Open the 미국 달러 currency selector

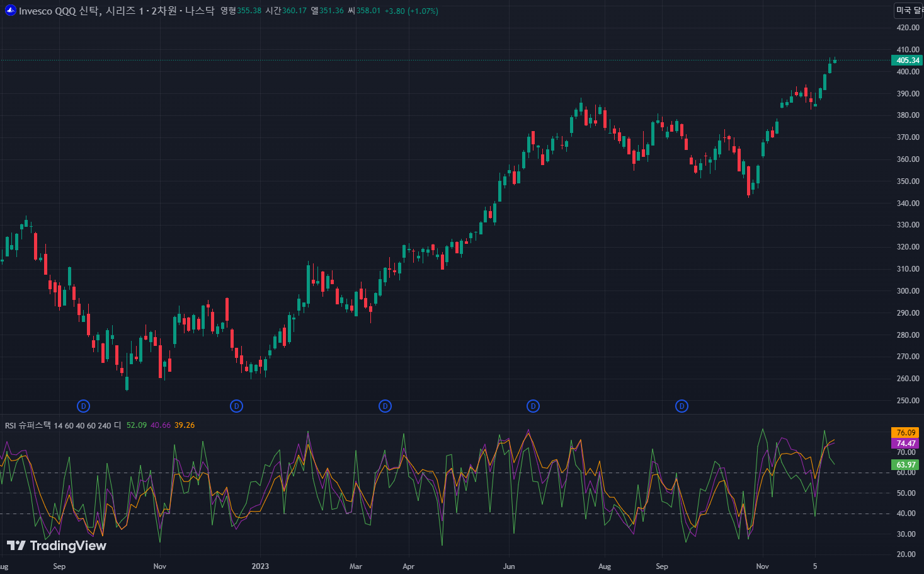point(909,11)
